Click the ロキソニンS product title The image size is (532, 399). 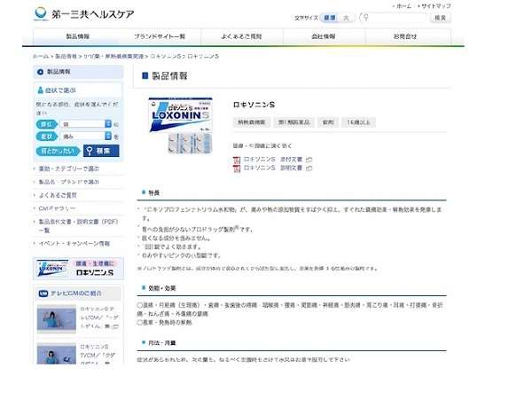pyautogui.click(x=254, y=105)
